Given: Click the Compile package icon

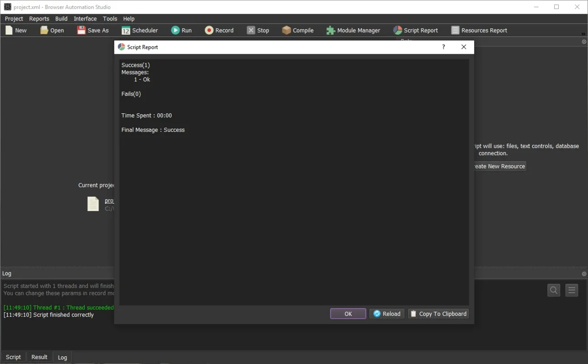Looking at the screenshot, I should coord(286,30).
